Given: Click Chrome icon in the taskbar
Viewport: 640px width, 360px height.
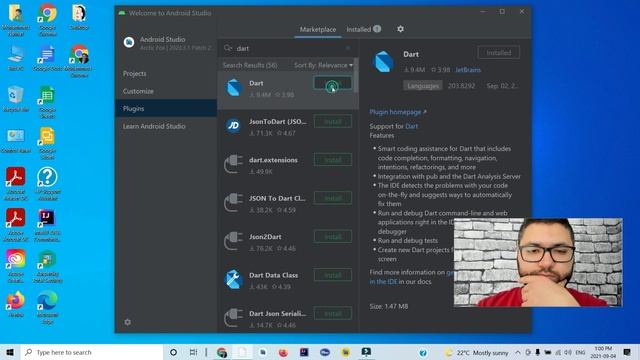Looking at the screenshot, I should pos(222,352).
